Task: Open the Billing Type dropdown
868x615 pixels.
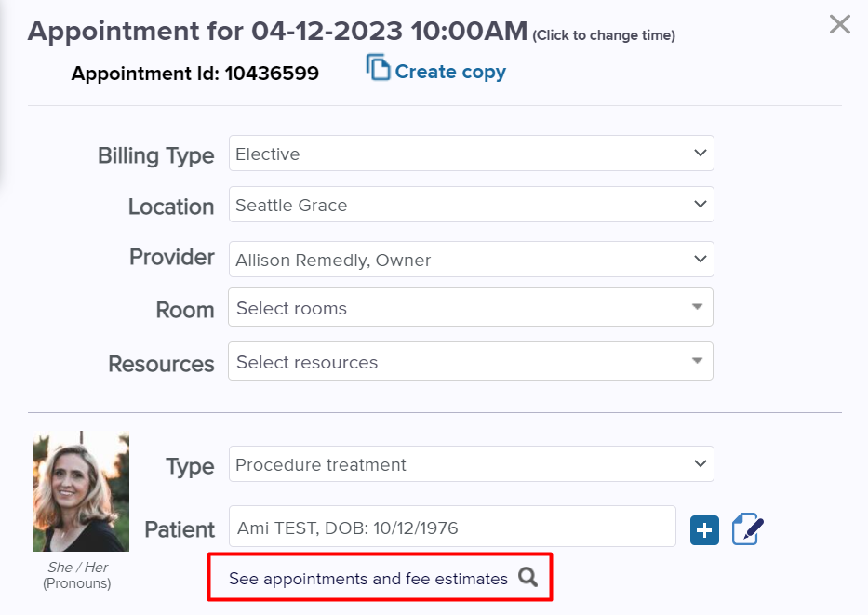Action: click(x=471, y=154)
